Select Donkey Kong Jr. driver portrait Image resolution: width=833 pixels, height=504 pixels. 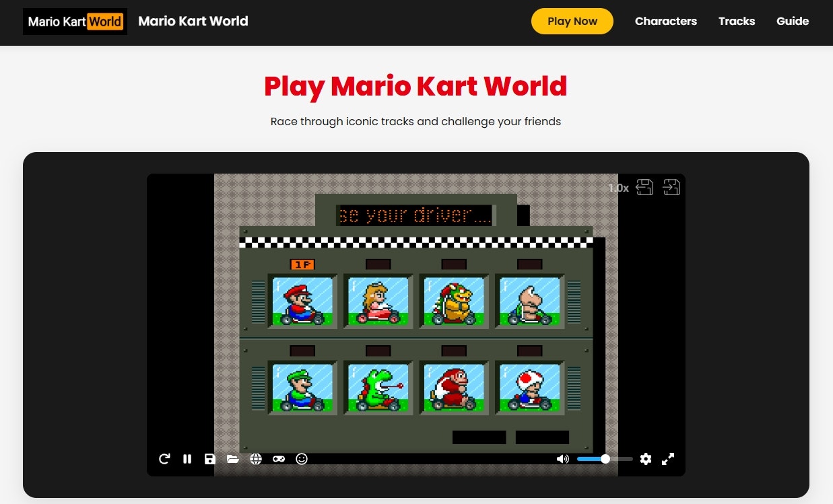[454, 388]
